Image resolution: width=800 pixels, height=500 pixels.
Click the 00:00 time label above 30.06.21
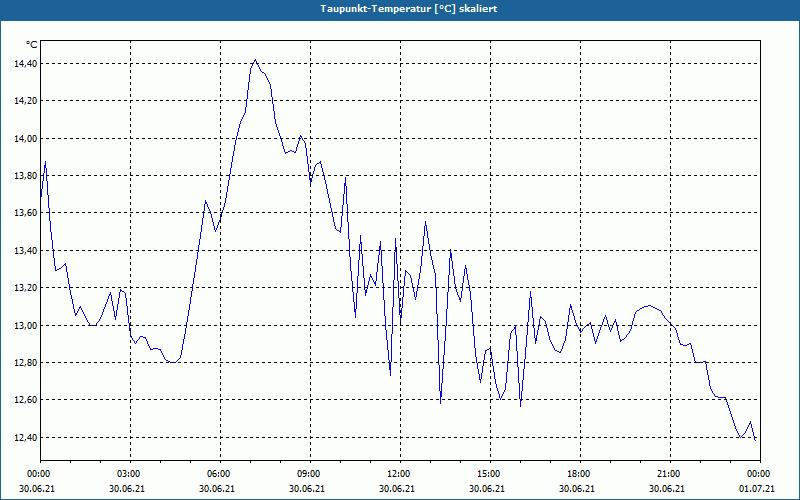(37, 474)
